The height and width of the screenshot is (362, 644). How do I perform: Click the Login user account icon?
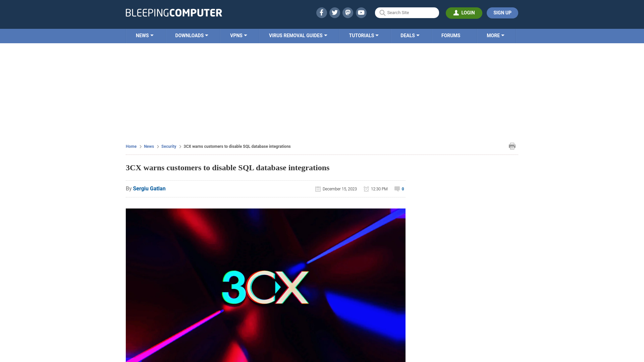456,12
